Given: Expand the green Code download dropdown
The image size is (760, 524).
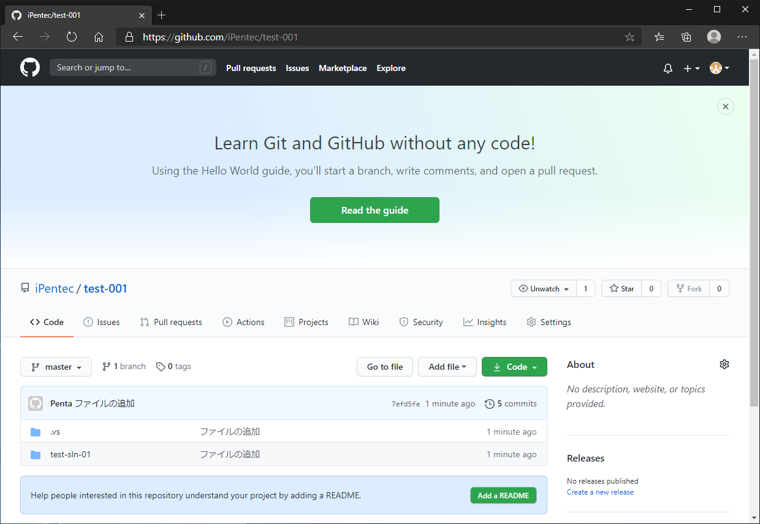Looking at the screenshot, I should click(x=514, y=367).
